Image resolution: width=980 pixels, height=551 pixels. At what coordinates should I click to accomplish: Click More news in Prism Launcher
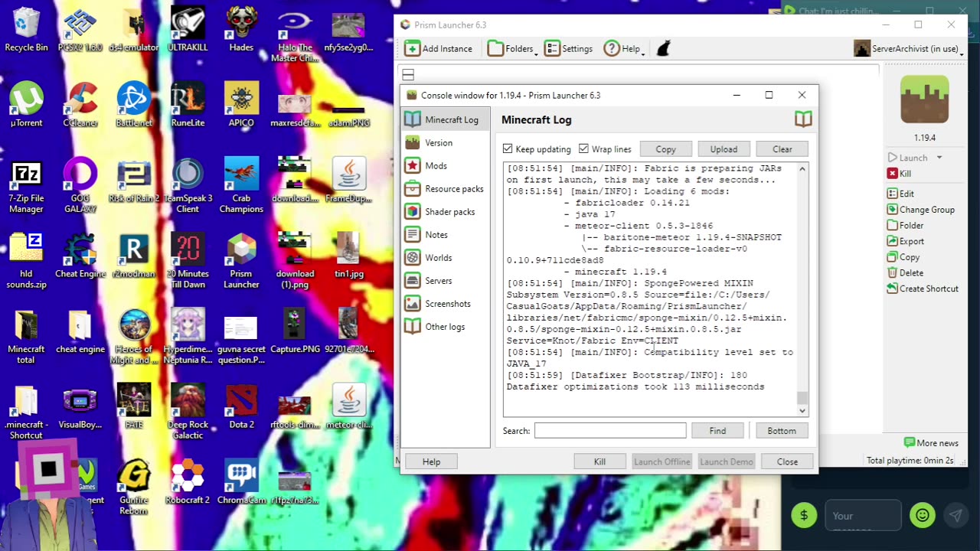(931, 442)
